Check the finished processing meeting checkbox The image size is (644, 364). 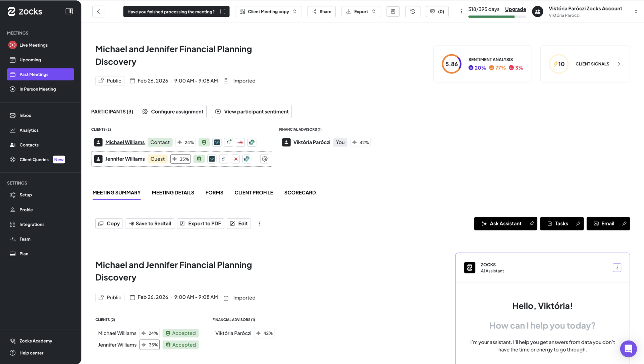click(223, 11)
